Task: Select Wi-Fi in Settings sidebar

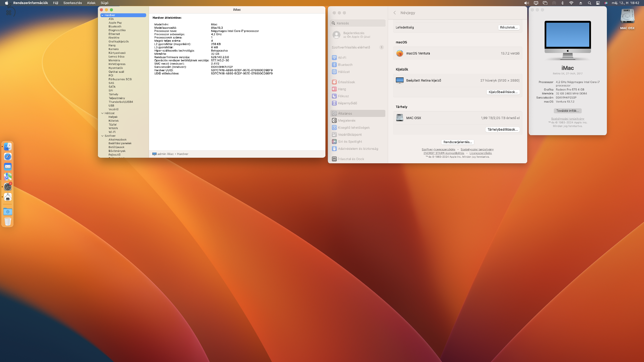Action: coord(357,58)
